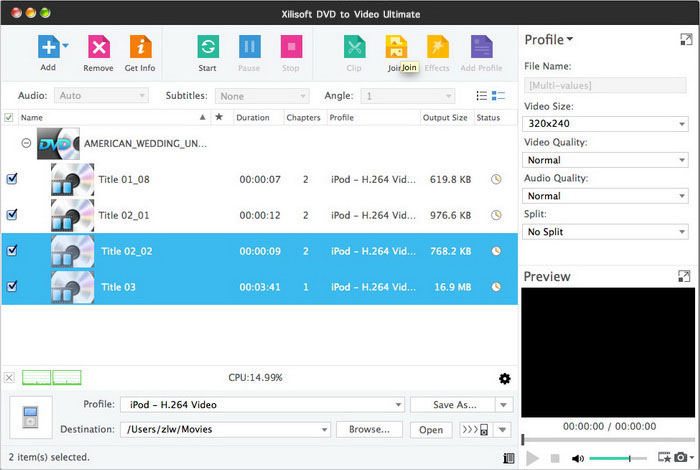Click the preview seek progress slider
This screenshot has width=700, height=470.
click(608, 440)
